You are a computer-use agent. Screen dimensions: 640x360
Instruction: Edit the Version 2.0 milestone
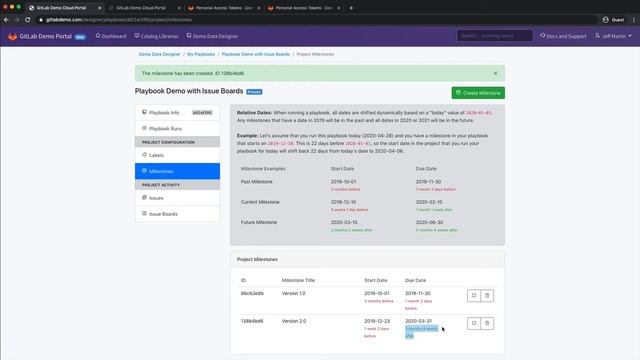(473, 323)
